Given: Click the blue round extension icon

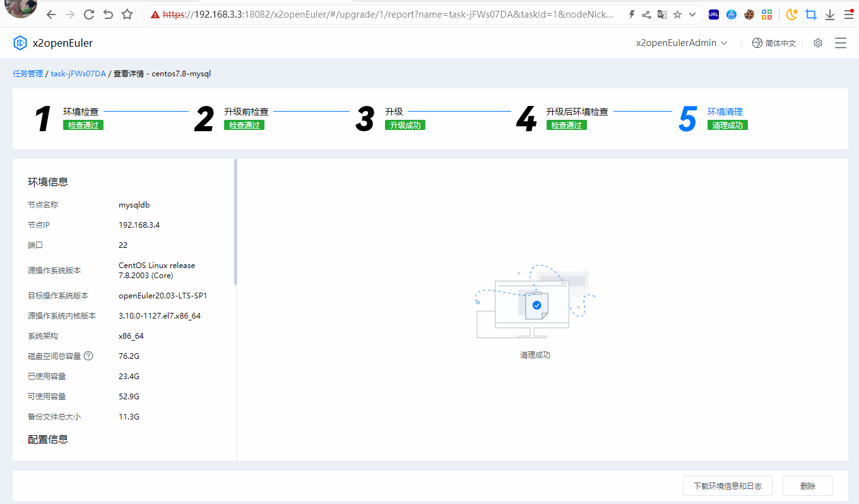Looking at the screenshot, I should pos(732,14).
